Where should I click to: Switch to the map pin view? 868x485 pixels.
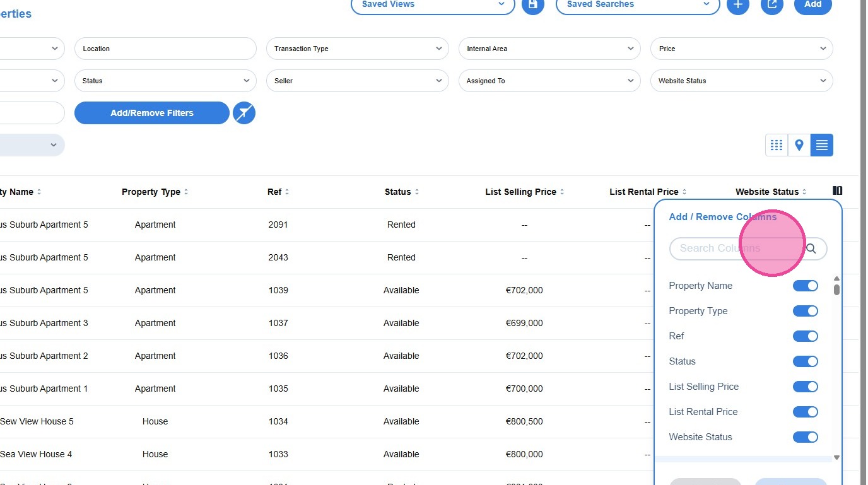pos(799,145)
